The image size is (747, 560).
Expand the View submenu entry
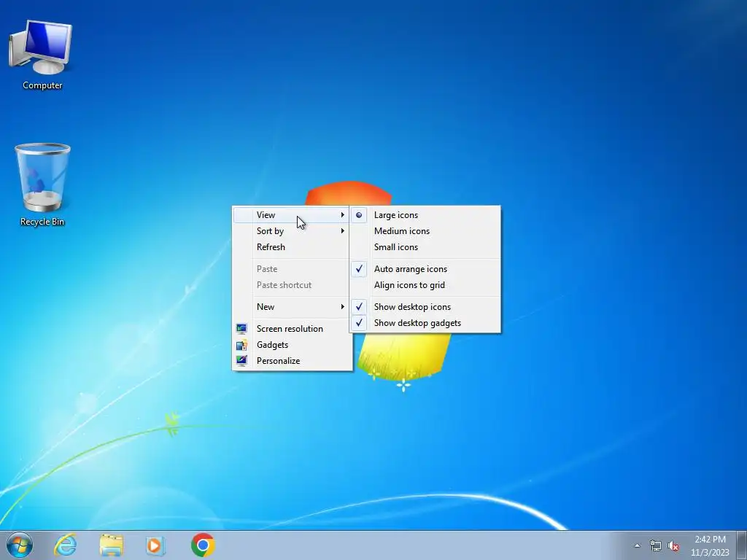point(293,215)
